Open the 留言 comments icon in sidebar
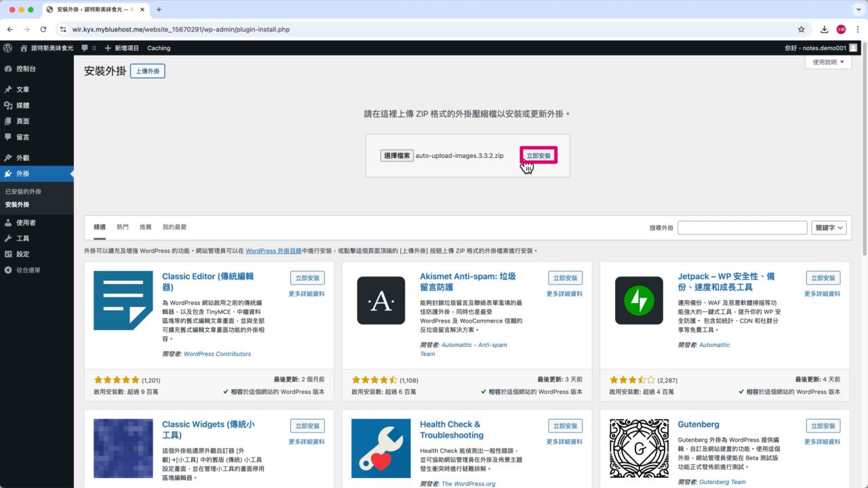This screenshot has width=868, height=488. click(8, 138)
